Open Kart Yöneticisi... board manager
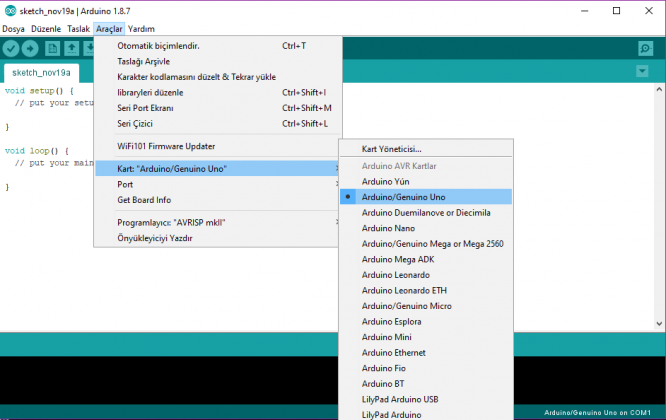666x420 pixels. pyautogui.click(x=391, y=148)
